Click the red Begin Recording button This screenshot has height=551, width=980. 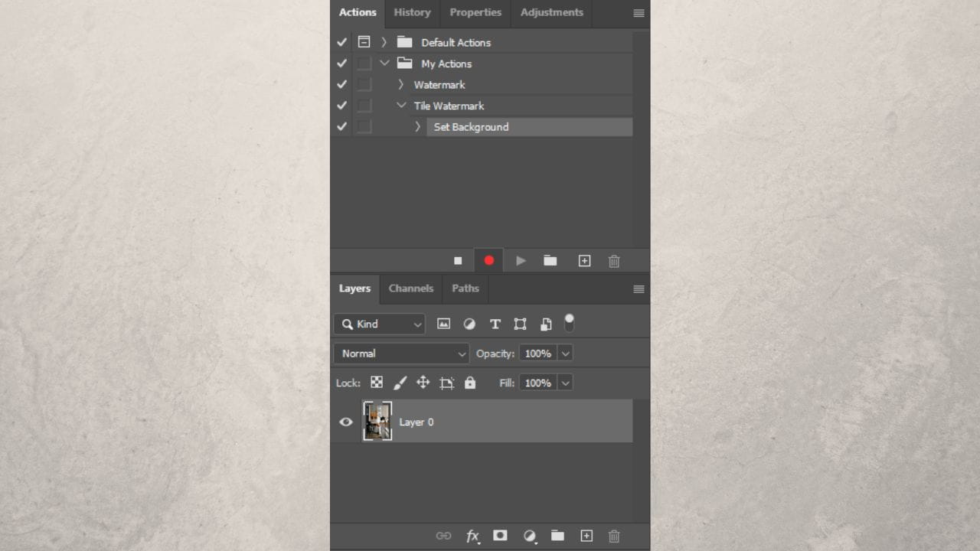point(489,261)
